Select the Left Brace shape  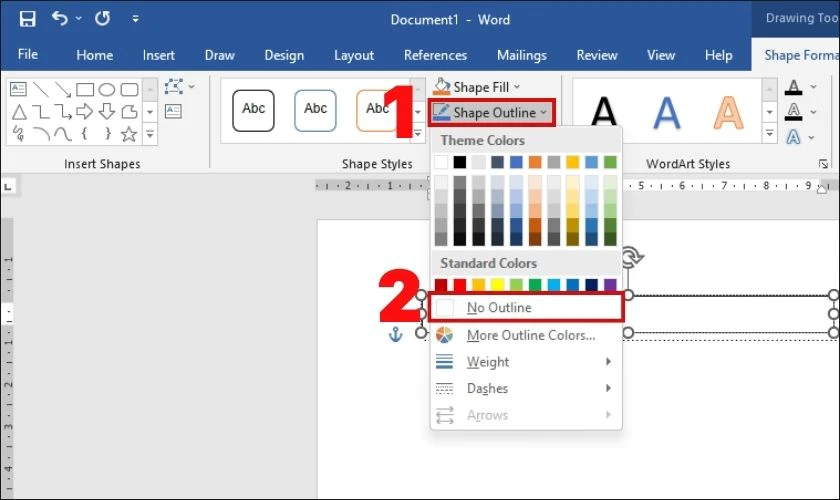tap(85, 133)
